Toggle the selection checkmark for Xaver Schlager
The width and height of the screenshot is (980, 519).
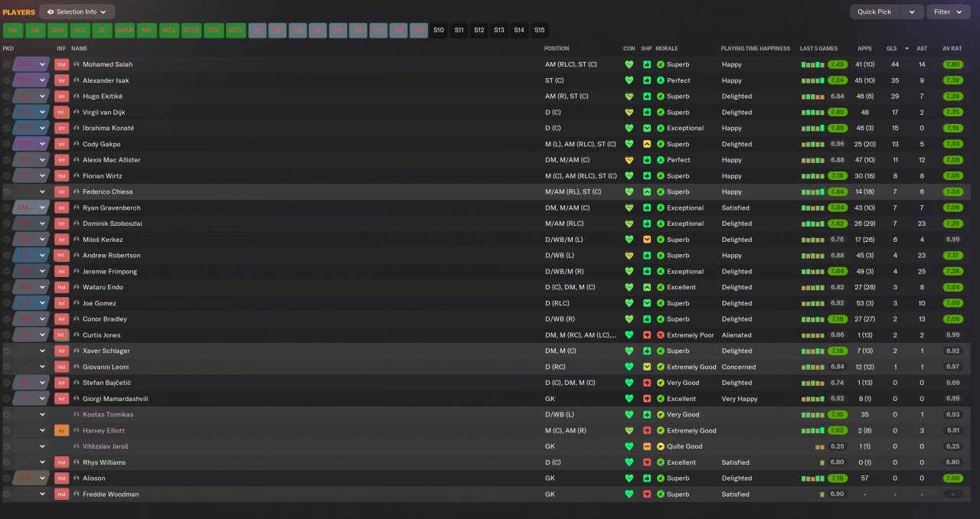7,351
